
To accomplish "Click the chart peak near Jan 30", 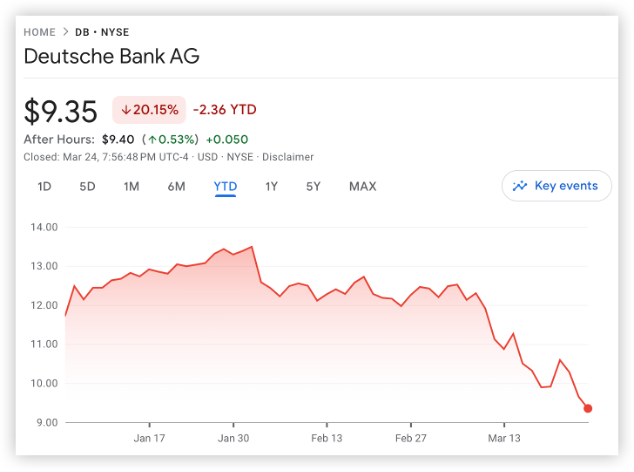I will tap(251, 246).
